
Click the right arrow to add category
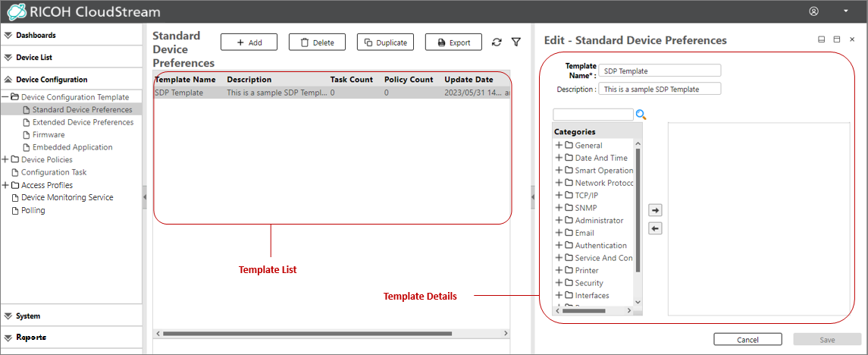656,209
